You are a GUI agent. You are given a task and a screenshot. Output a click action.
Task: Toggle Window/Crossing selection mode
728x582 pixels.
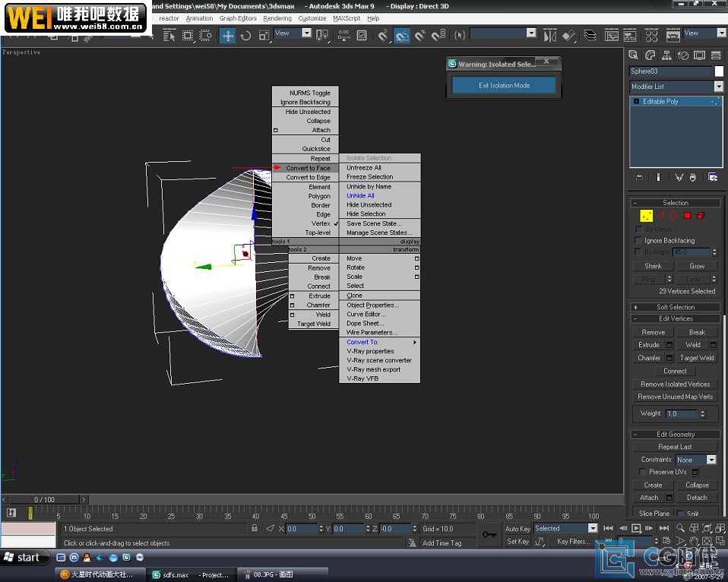coord(205,36)
